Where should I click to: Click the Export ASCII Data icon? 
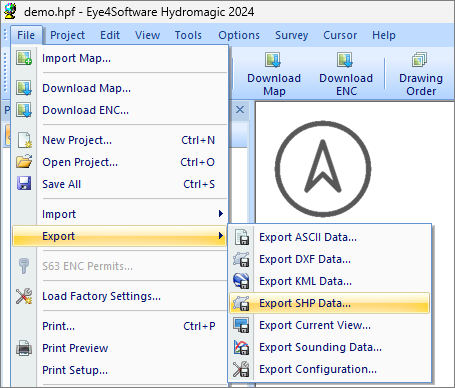(x=241, y=237)
